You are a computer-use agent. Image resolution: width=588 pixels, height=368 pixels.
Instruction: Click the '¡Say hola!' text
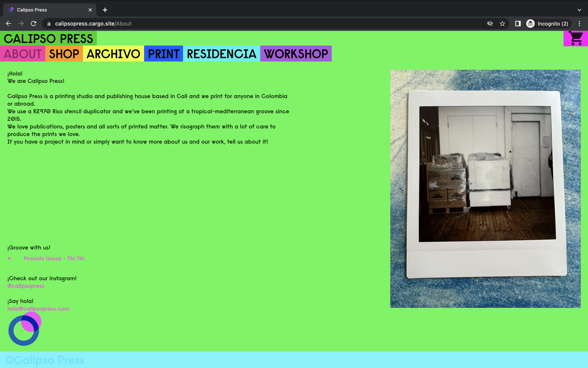pos(20,301)
